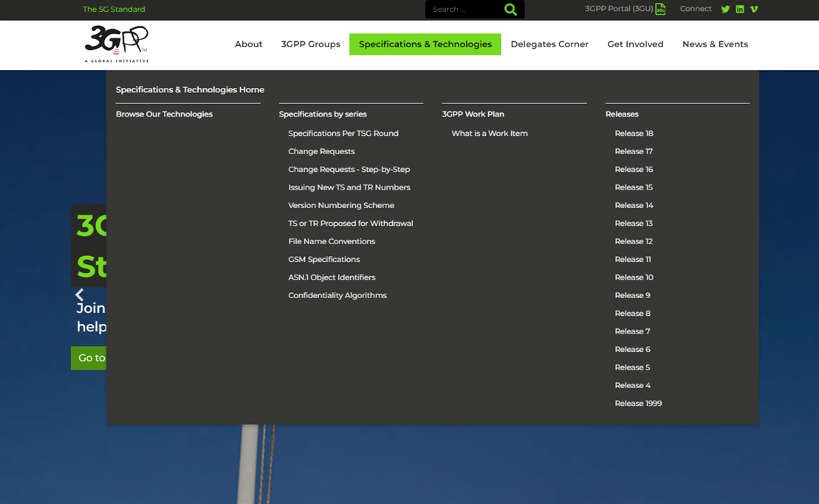This screenshot has height=504, width=819.
Task: Click the 3GPP logo
Action: coord(117,44)
